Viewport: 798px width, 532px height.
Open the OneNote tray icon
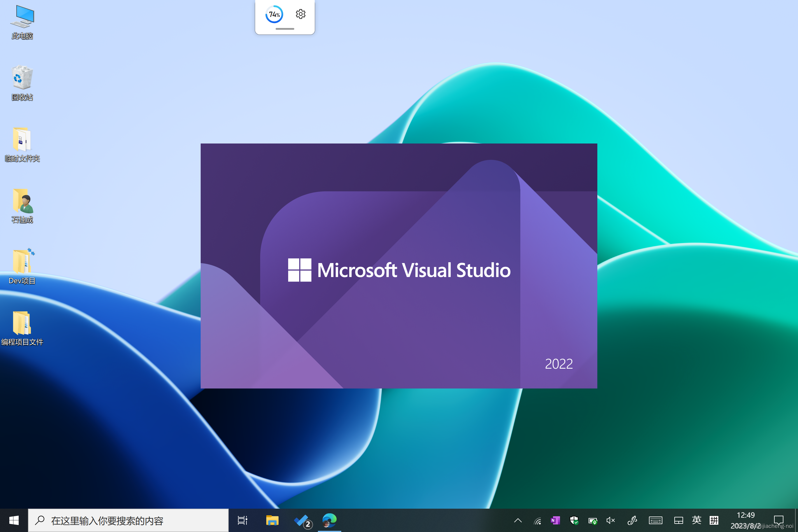(x=555, y=520)
